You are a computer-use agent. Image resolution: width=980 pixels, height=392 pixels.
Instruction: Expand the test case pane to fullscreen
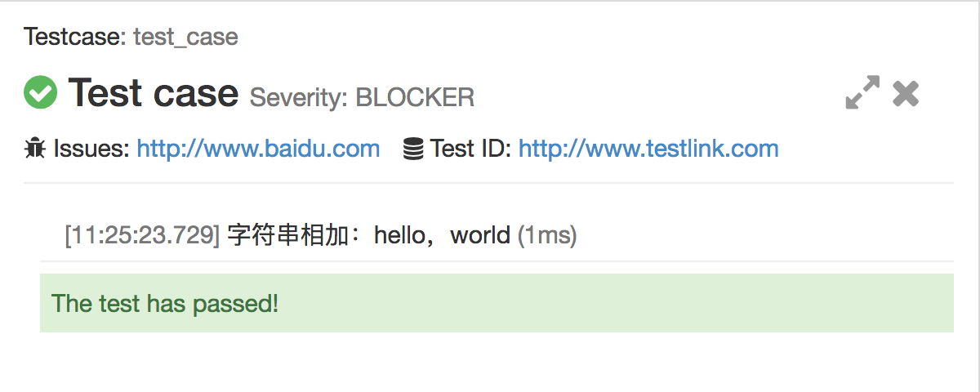[x=862, y=93]
